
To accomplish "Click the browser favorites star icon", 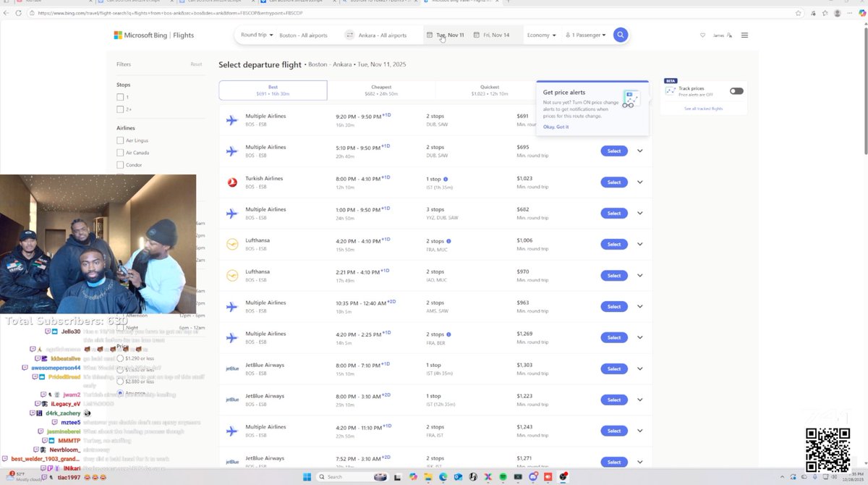I will click(798, 13).
